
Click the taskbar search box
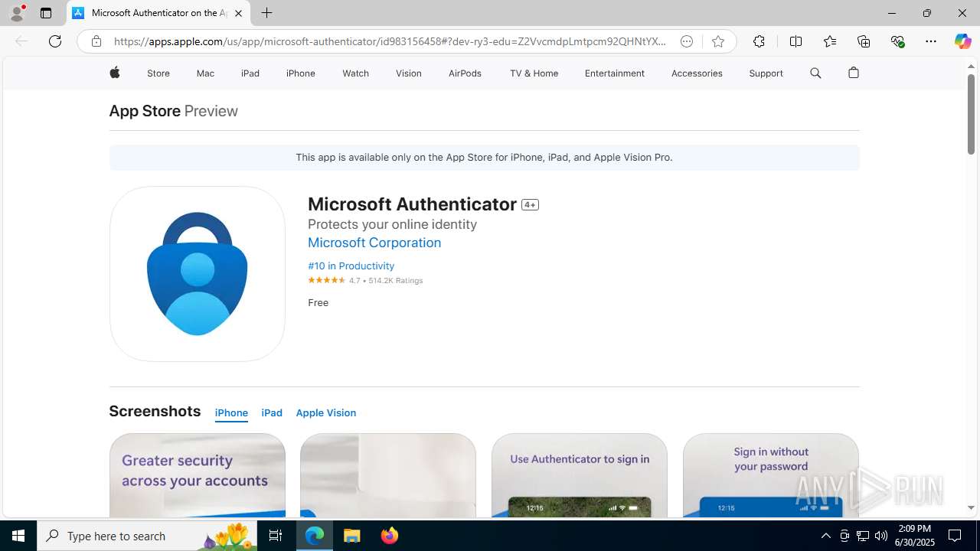[x=148, y=536]
